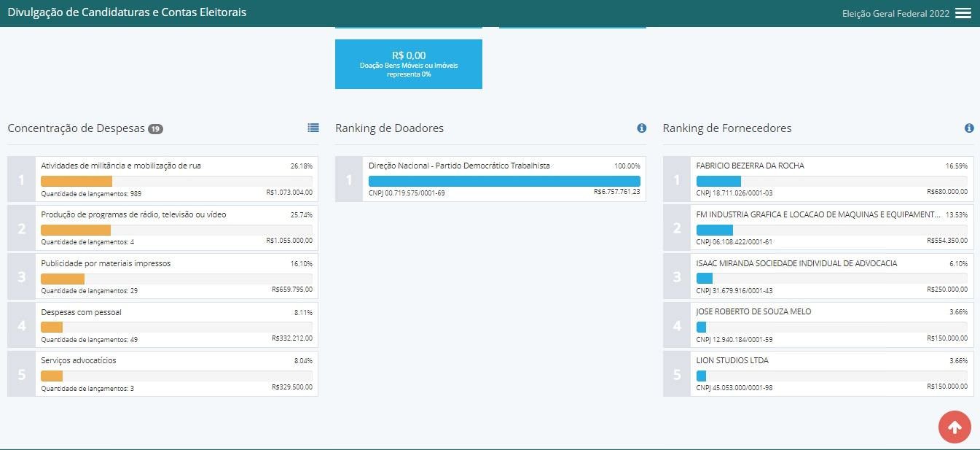Click the R$332.212,00 amount
This screenshot has height=450, width=980.
(292, 338)
